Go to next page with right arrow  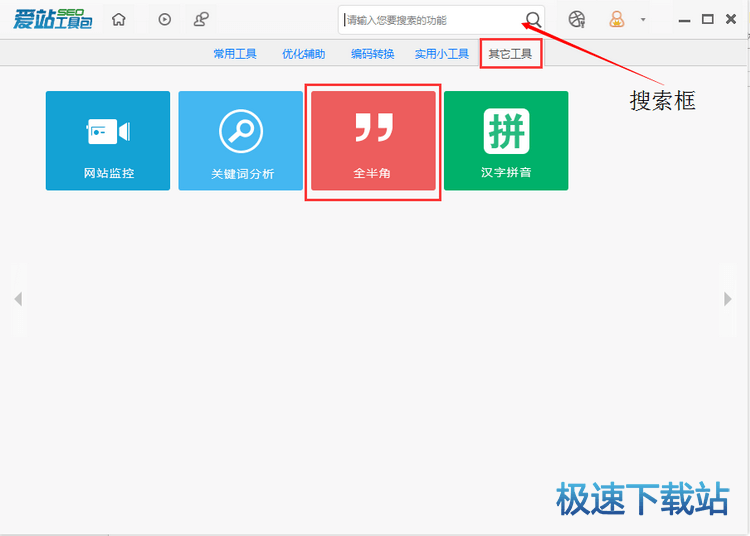pos(728,299)
